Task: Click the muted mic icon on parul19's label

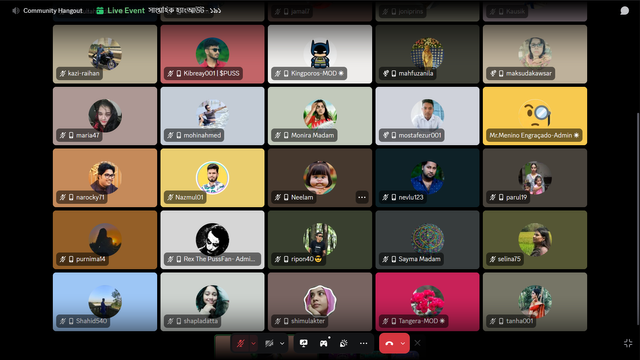Action: click(x=493, y=197)
